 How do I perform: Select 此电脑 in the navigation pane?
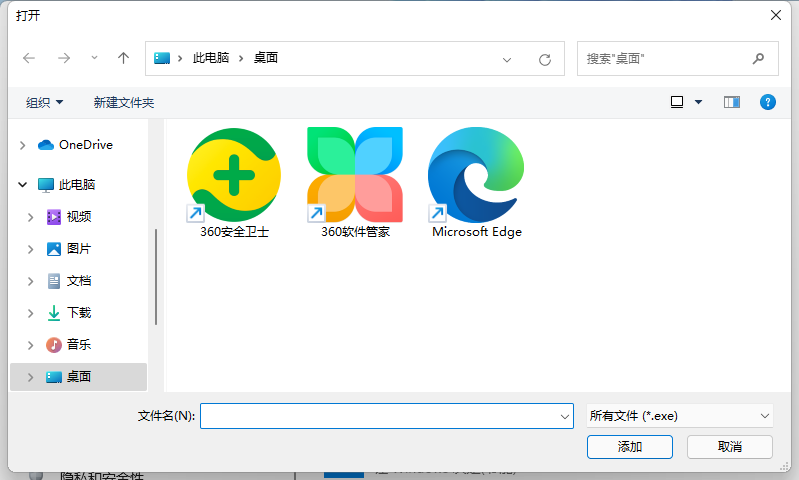coord(67,184)
